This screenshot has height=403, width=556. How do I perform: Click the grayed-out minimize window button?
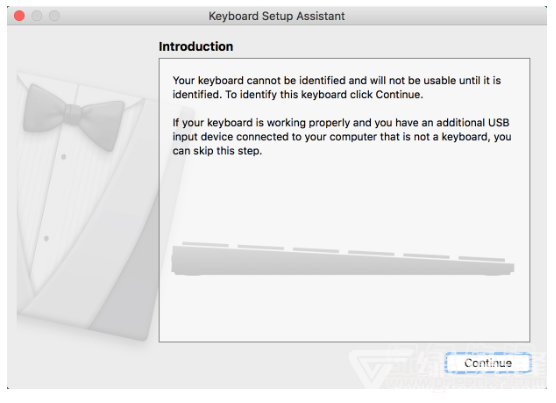pyautogui.click(x=37, y=16)
